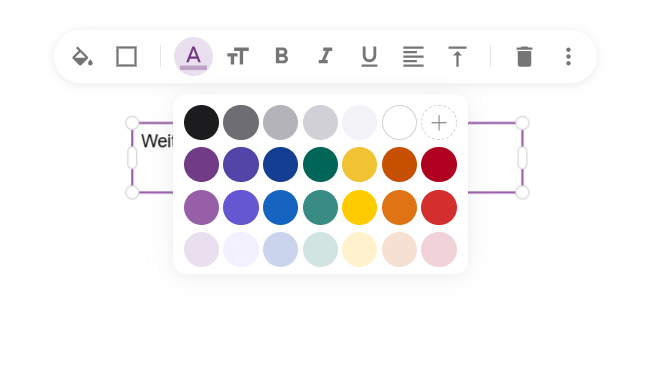Add a custom color with plus swatch
Viewport: 646px width, 374px height.
(439, 123)
